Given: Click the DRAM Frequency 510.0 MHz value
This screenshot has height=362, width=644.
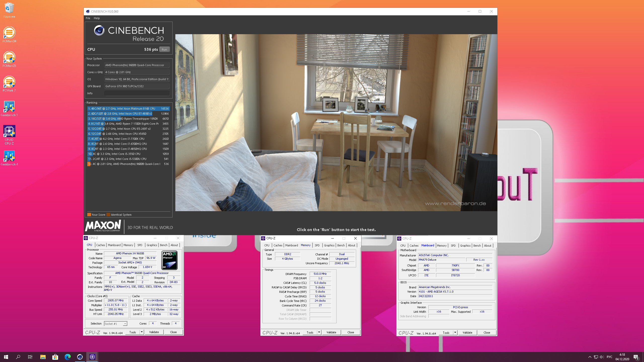Looking at the screenshot, I should point(320,274).
